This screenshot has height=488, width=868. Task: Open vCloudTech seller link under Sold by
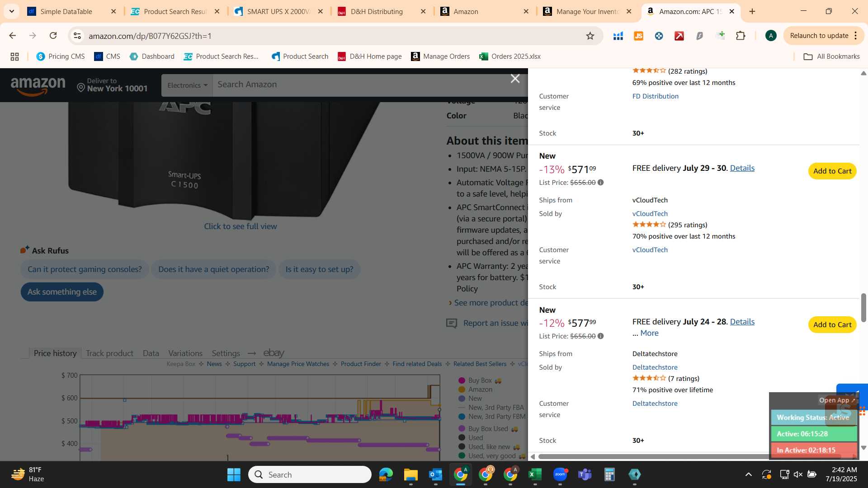(x=650, y=214)
